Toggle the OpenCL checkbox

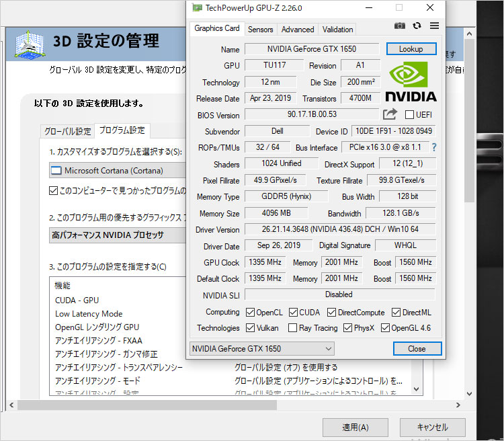tap(250, 313)
